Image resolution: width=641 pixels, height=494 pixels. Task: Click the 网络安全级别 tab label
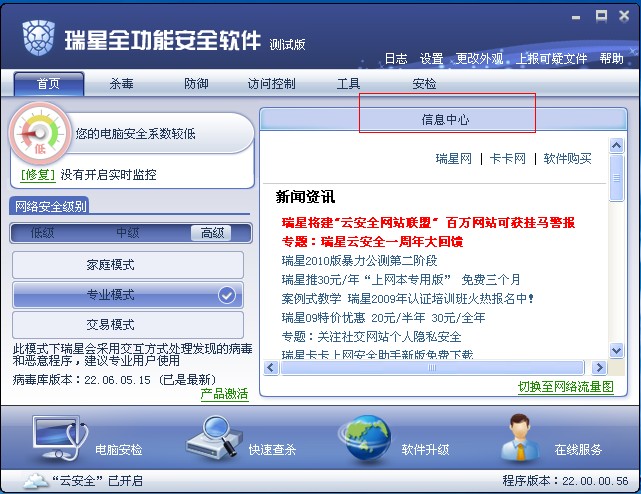tap(50, 206)
